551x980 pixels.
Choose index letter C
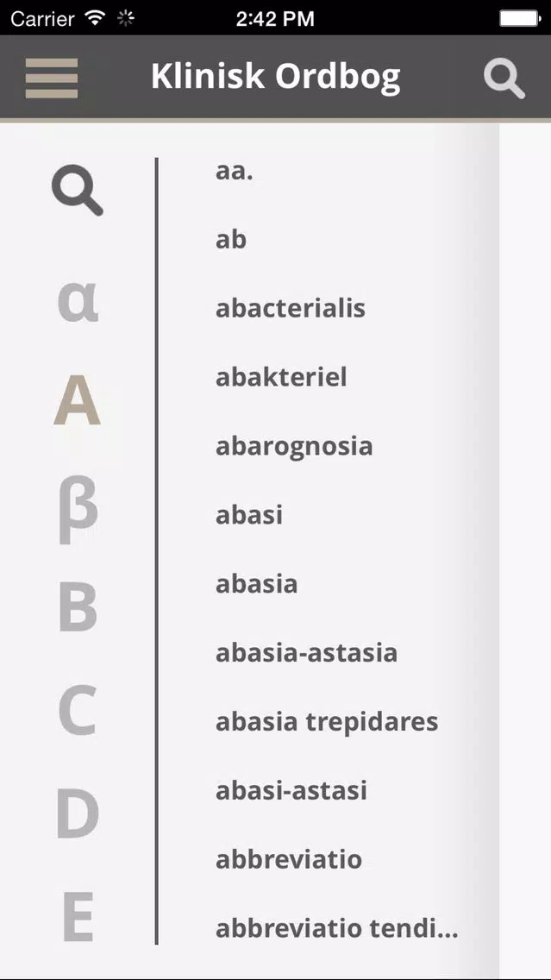click(78, 710)
